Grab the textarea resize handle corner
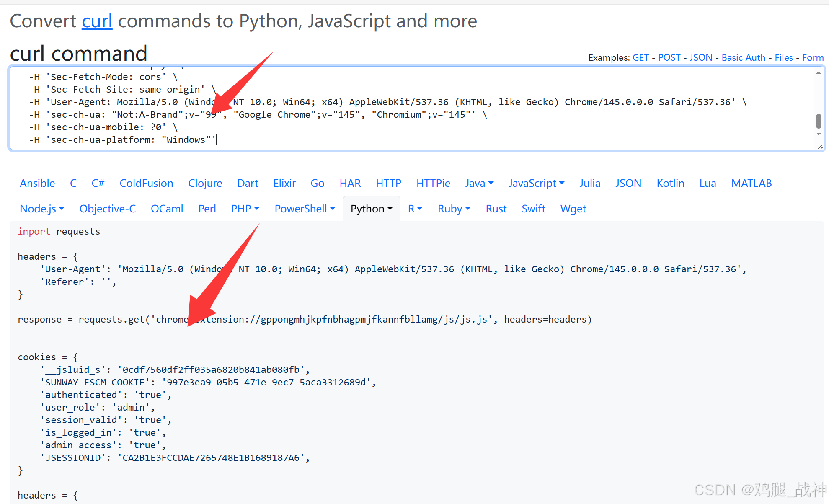This screenshot has height=504, width=829. point(820,146)
